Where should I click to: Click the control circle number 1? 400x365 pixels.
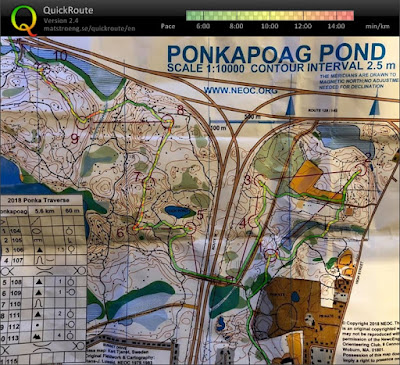coord(271,255)
